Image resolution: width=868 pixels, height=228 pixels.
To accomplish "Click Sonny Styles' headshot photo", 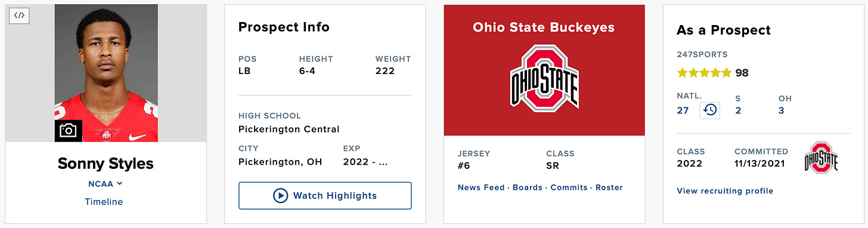I will [106, 73].
